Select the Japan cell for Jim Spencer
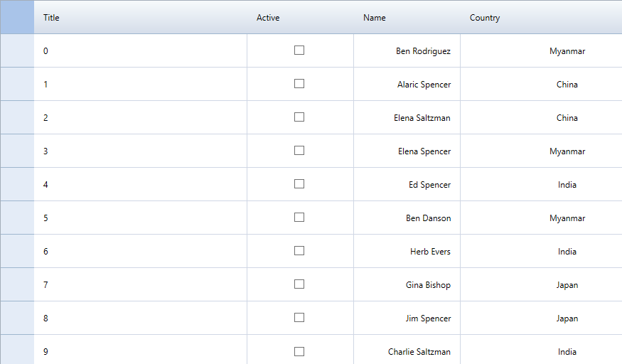622x364 pixels. 567,318
